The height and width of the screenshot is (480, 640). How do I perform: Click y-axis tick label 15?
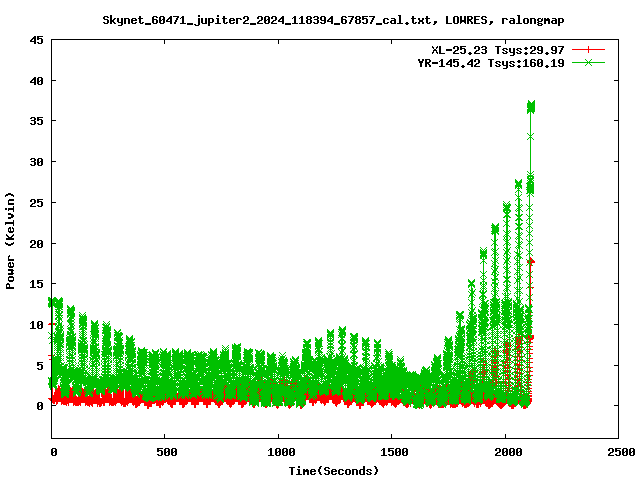pos(36,284)
